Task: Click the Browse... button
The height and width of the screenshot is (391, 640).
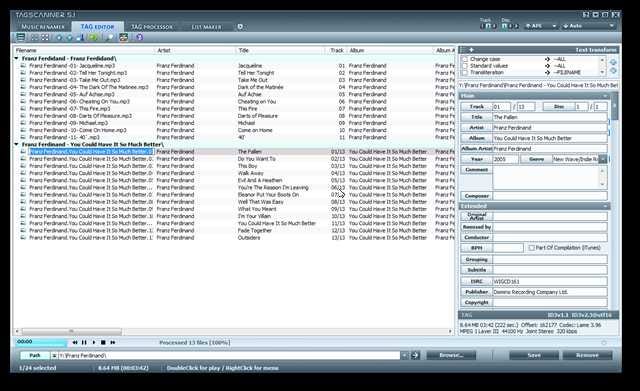Action: coord(451,355)
